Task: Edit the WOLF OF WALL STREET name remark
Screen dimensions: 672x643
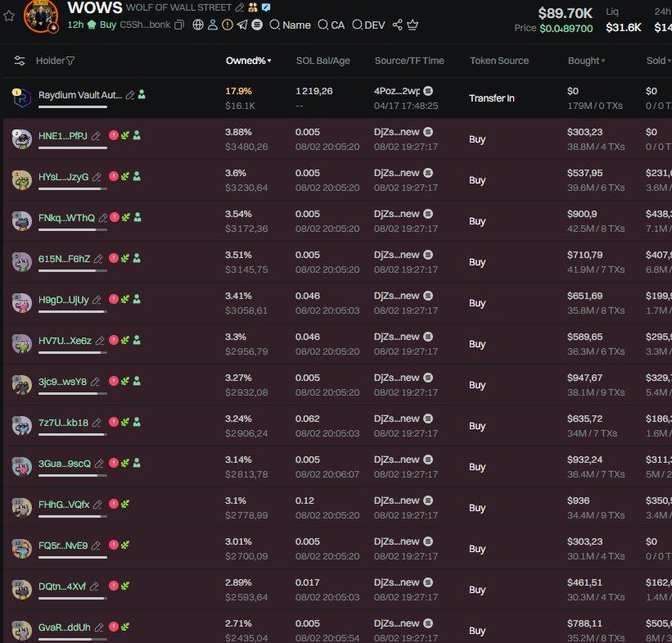Action: coord(240,7)
